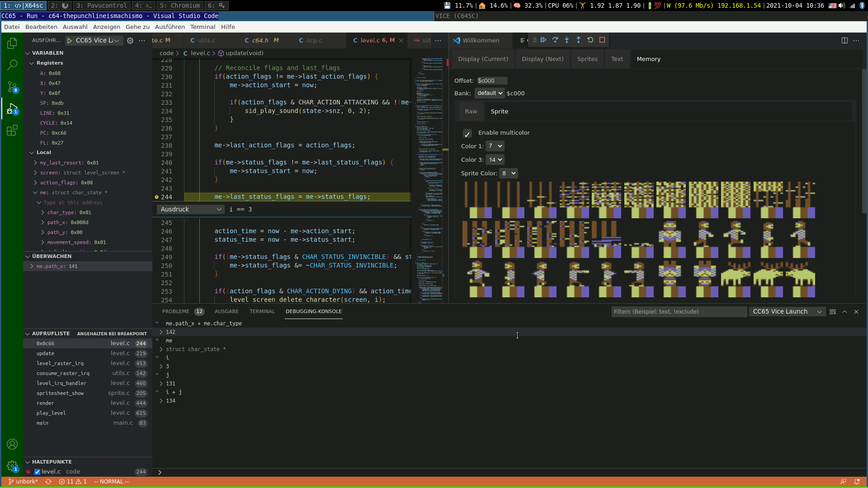
Task: Open the TERMINAL panel tab
Action: [262, 311]
